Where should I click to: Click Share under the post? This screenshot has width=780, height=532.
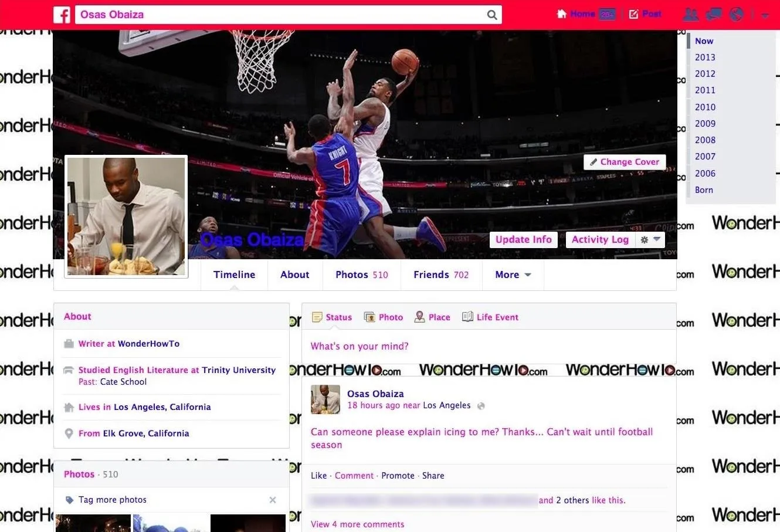[x=433, y=476]
